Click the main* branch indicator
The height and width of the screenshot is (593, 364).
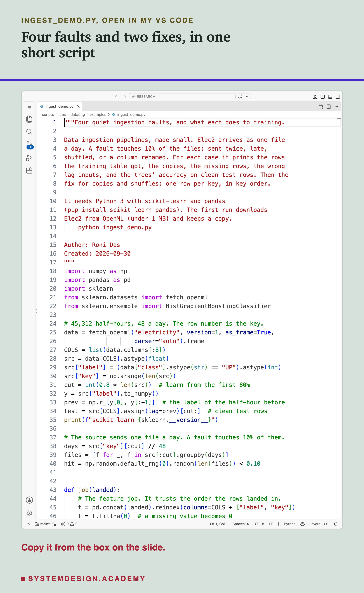(42, 524)
